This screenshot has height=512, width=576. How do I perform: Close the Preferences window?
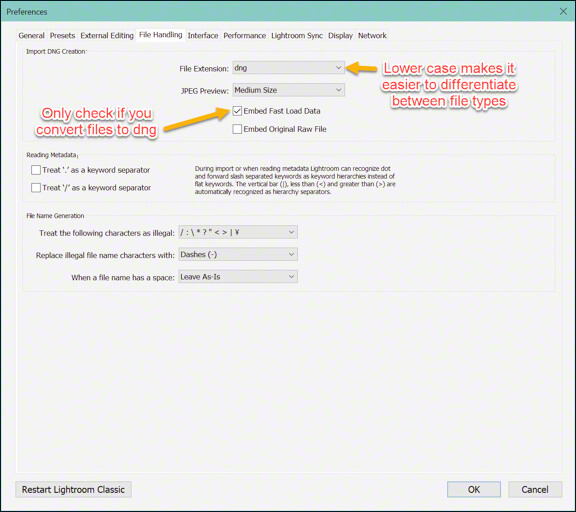pos(563,11)
